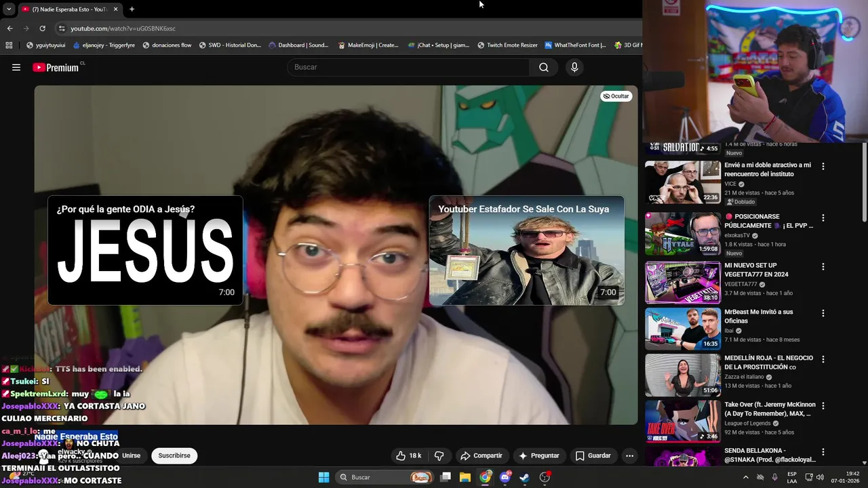Switch to Chrome in the taskbar
The image size is (868, 488).
pyautogui.click(x=485, y=477)
